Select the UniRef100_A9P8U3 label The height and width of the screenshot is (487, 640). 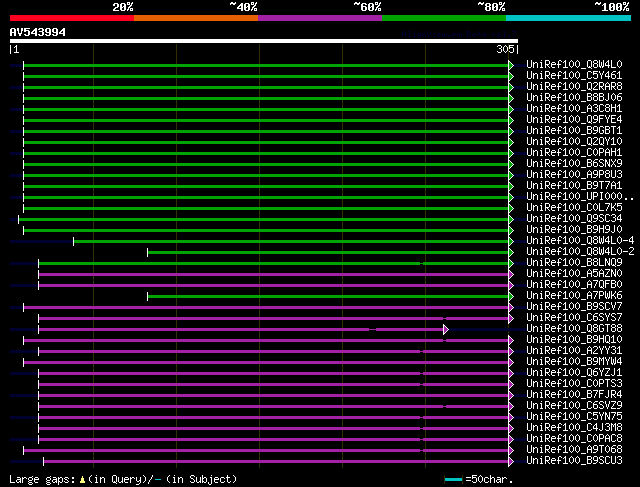click(574, 174)
